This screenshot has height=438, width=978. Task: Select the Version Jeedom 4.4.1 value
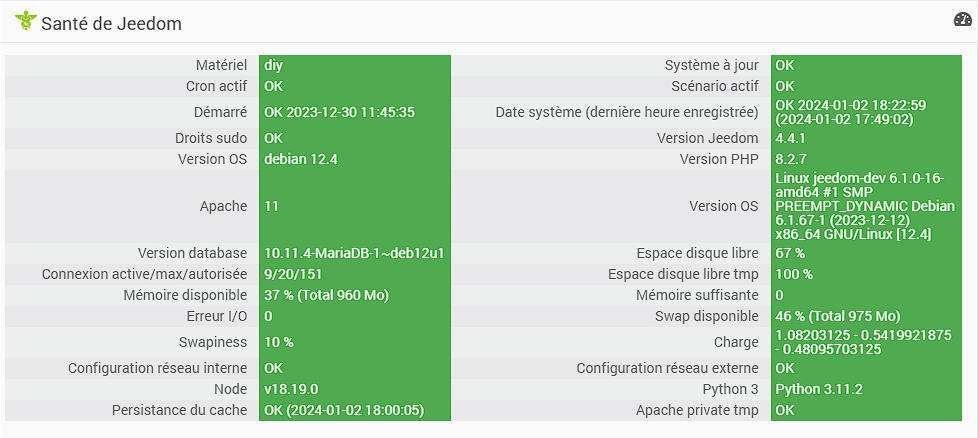[x=791, y=139]
